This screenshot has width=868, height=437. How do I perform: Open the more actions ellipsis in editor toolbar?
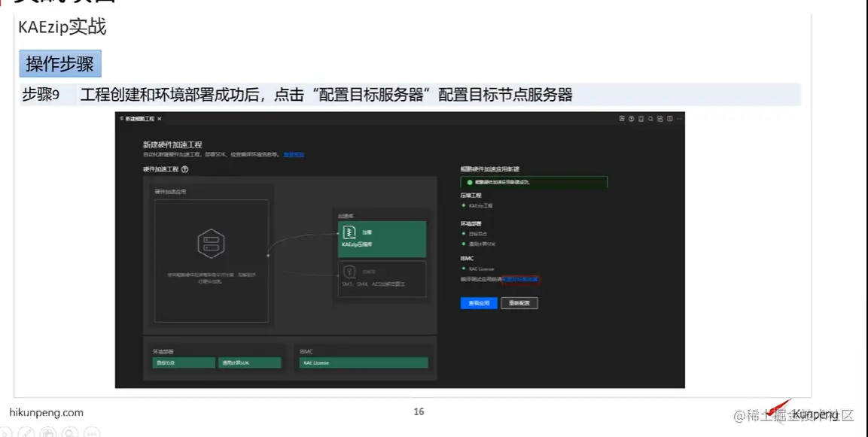pos(679,119)
